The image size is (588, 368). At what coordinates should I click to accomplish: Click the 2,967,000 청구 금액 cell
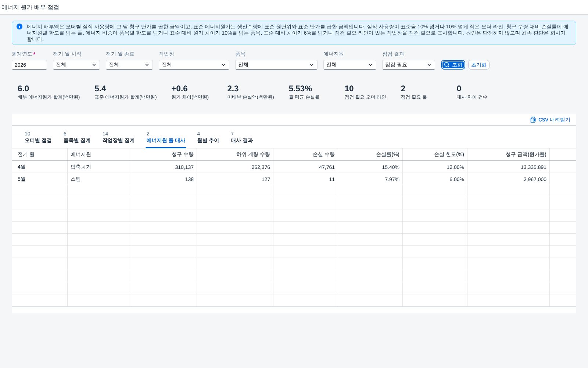point(509,179)
